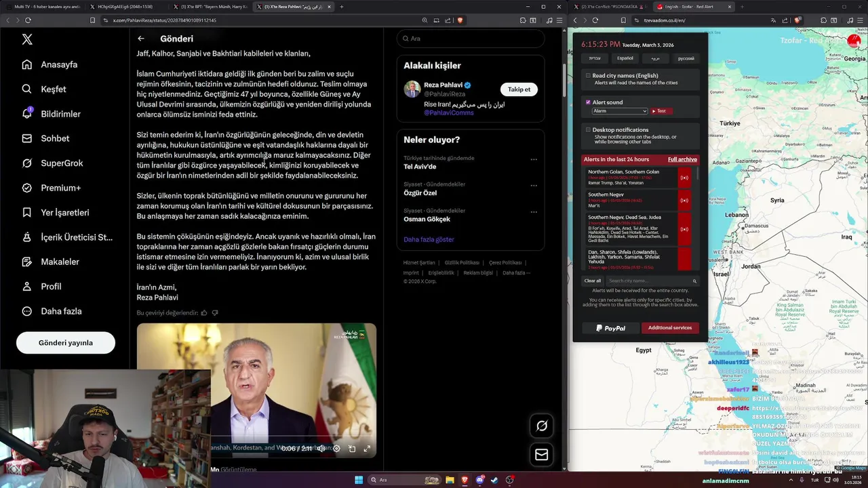Viewport: 868px width, 488px height.
Task: Open Sohbet messages in sidebar
Action: tap(46, 138)
